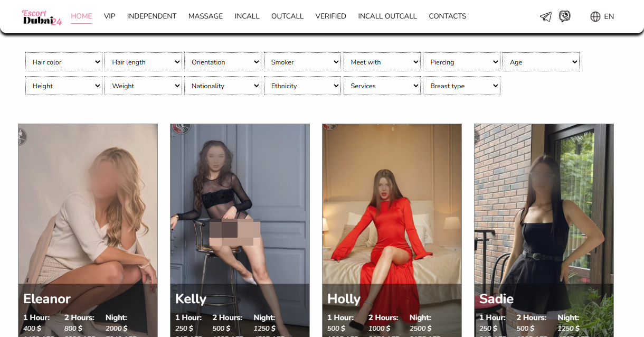Open the Services filter dropdown

(x=382, y=86)
